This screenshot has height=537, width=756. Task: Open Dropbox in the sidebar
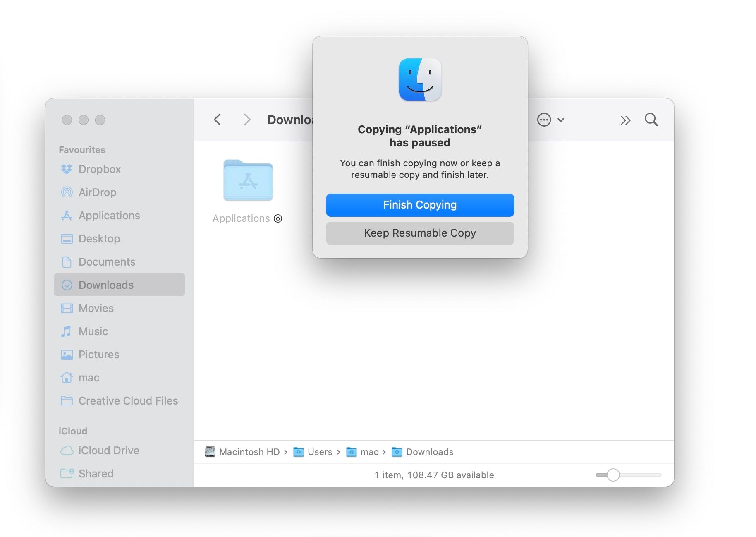119,169
